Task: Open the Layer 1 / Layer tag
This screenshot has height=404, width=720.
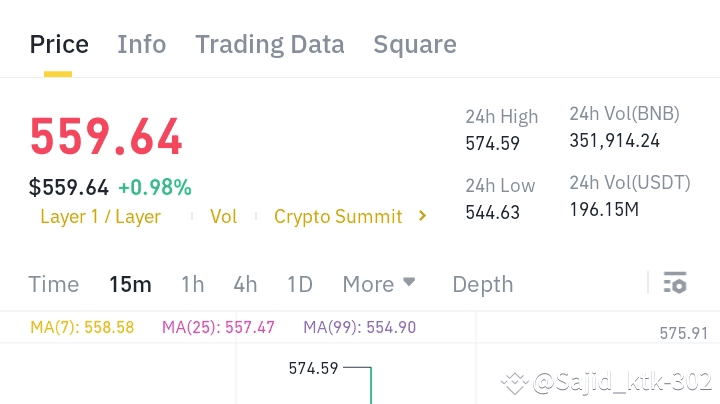Action: [100, 216]
